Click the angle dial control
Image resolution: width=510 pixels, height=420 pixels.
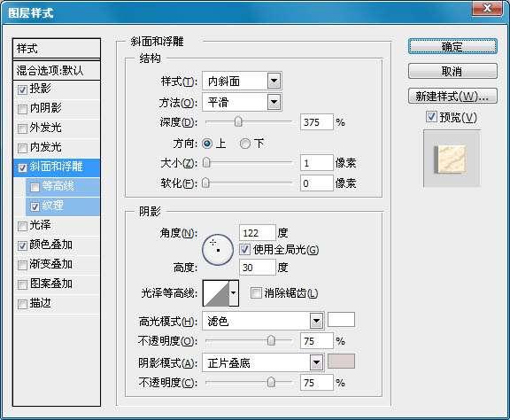(218, 250)
